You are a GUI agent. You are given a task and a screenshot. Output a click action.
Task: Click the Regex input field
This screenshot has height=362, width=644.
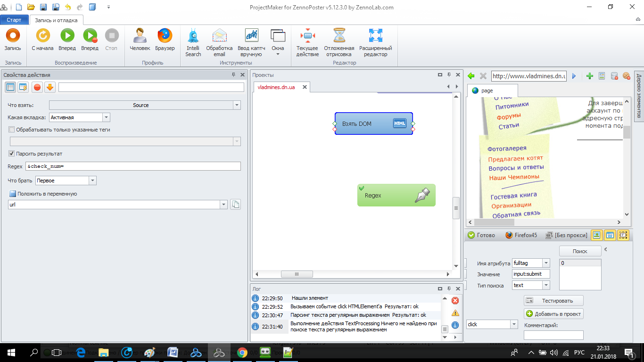[133, 166]
